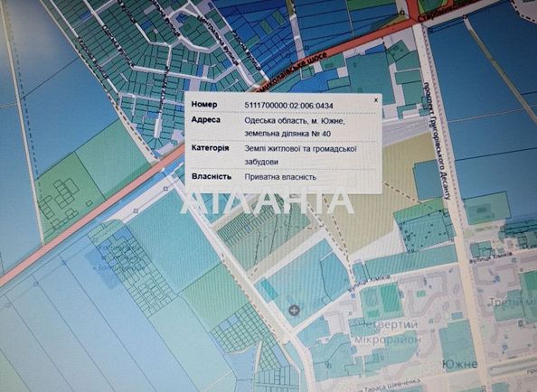The width and height of the screenshot is (537, 392).
Task: Click the Четвертий мікрорайон map label
Action: click(387, 332)
